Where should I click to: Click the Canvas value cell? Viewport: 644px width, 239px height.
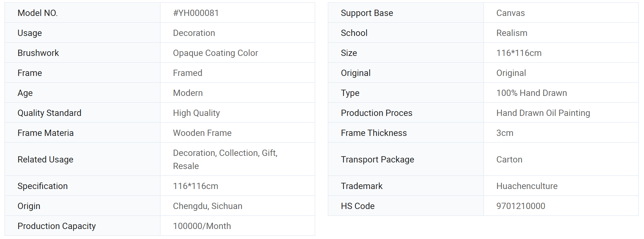coord(510,13)
